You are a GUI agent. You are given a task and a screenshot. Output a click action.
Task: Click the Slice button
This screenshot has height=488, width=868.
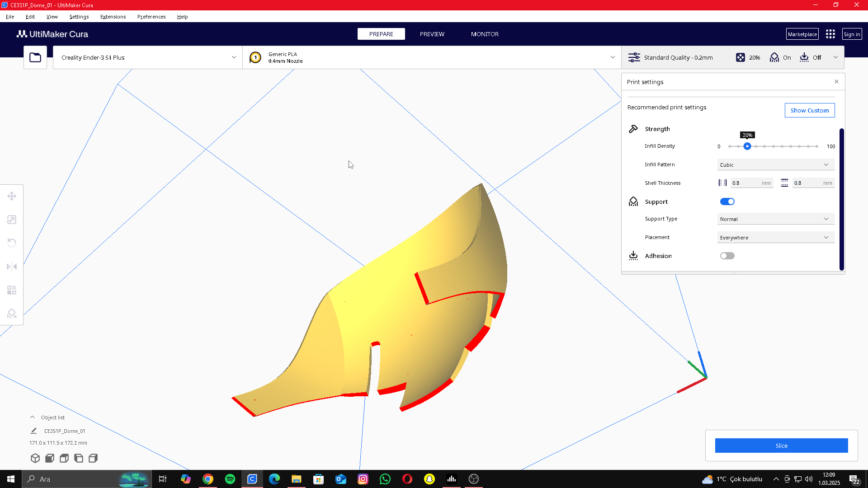[x=781, y=446]
